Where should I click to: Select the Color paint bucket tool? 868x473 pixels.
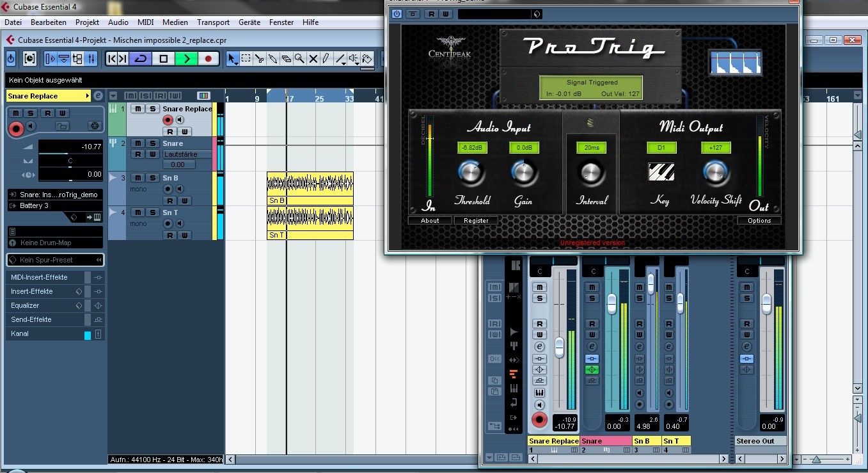(367, 59)
